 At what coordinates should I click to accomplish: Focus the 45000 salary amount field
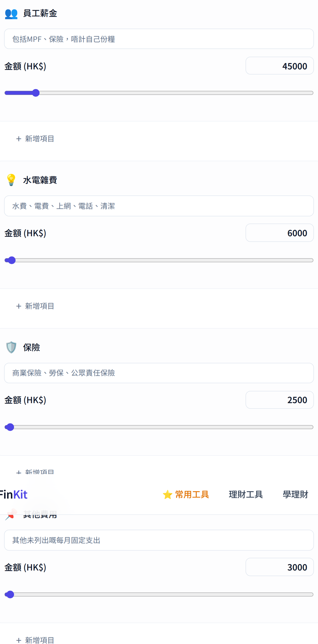[280, 66]
